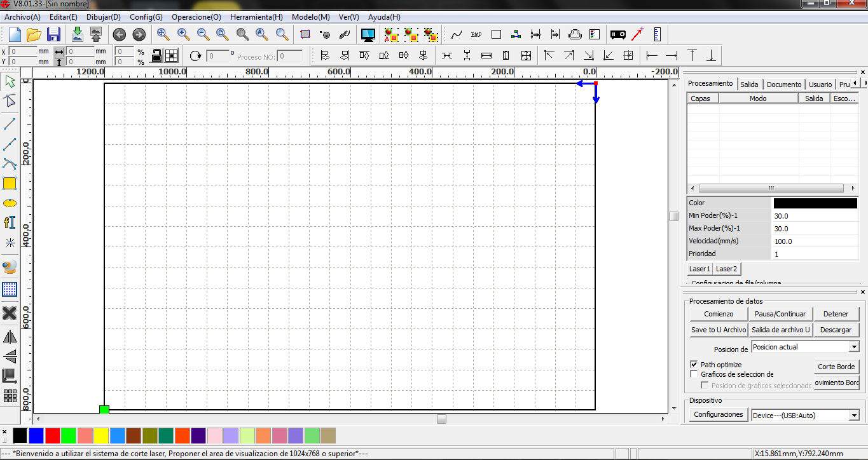
Task: Save the document with the diskette icon
Action: 53,35
